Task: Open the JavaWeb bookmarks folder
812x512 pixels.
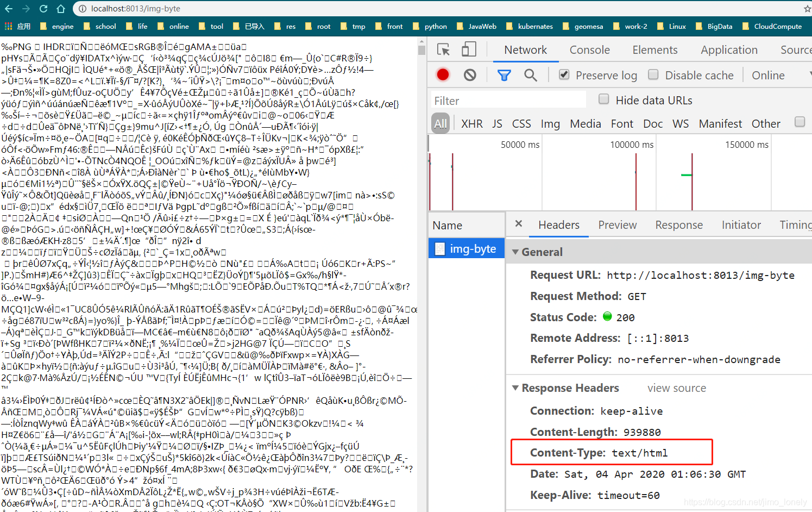Action: click(x=482, y=26)
